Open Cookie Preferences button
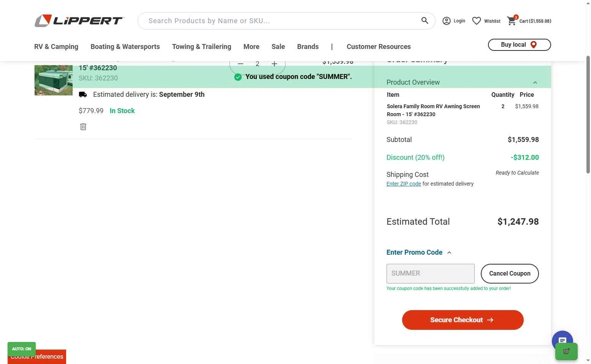 37,357
